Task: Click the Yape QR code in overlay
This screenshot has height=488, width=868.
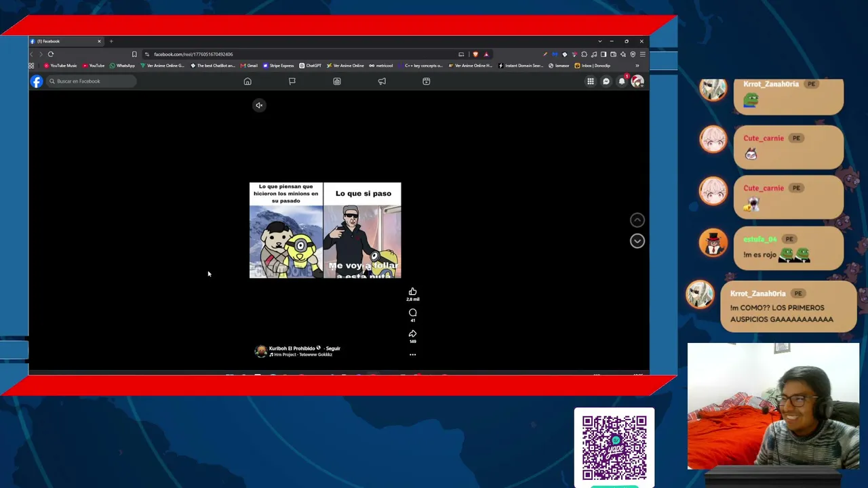Action: coord(614,447)
